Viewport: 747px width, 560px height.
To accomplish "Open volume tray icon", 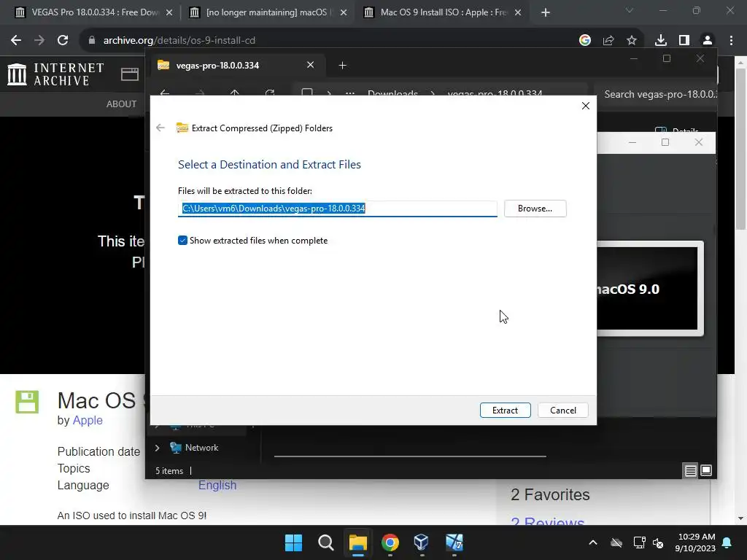I will (x=659, y=542).
